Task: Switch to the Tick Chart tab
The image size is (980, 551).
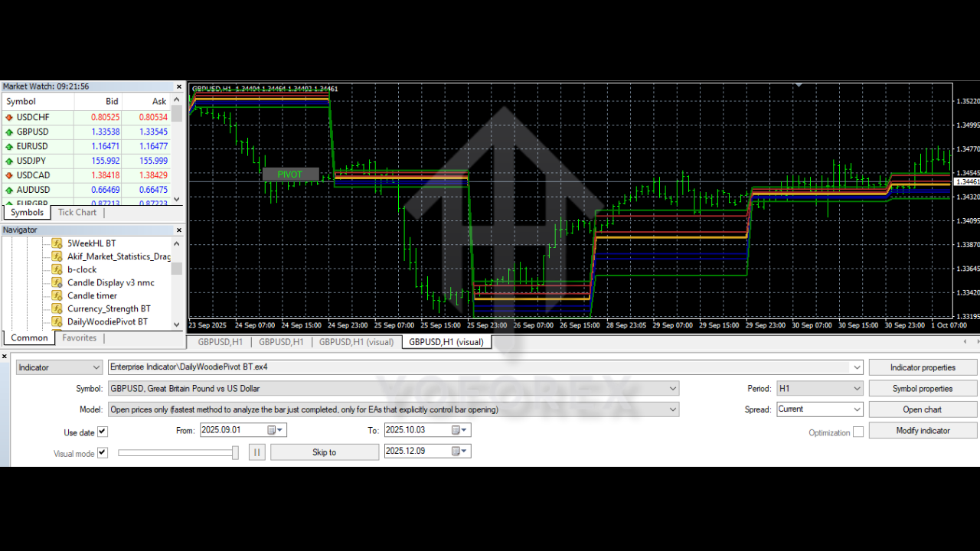Action: tap(77, 212)
